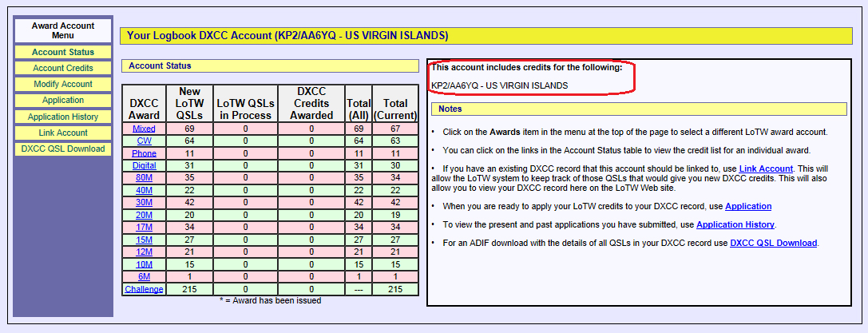The image size is (868, 333).
Task: Click the Challenge award link
Action: (x=144, y=289)
